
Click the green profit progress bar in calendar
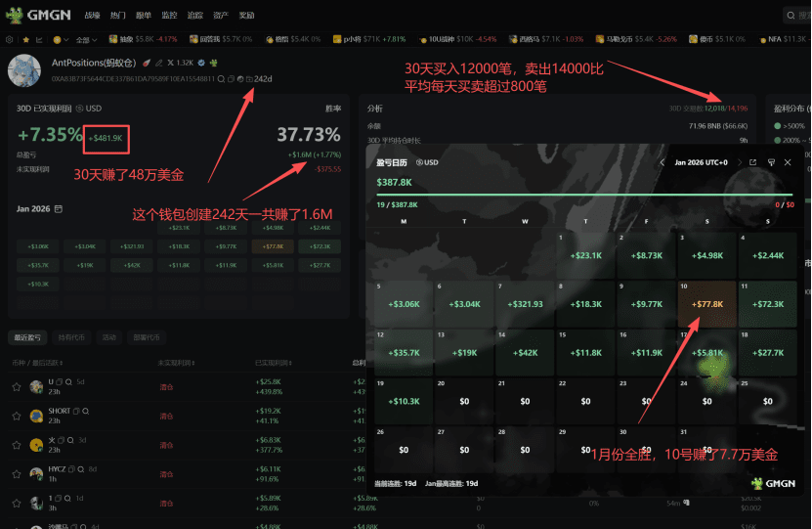(x=584, y=195)
